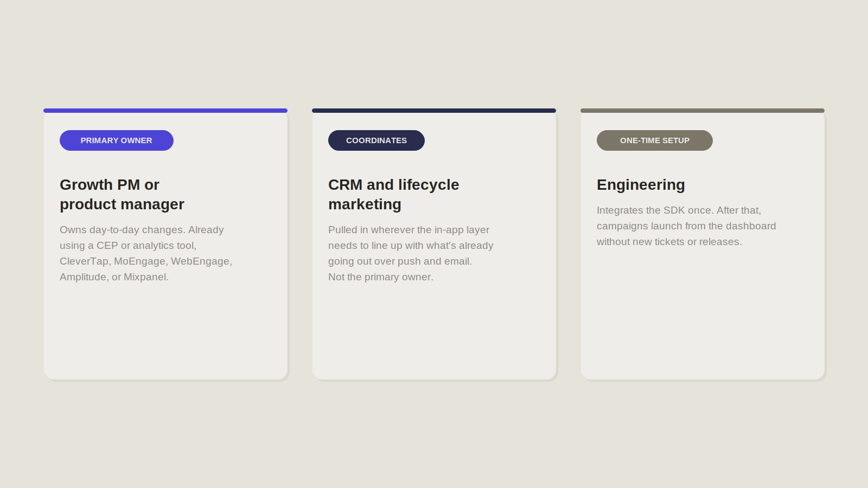Click the COORDINATES badge
868x488 pixels.
tap(376, 140)
